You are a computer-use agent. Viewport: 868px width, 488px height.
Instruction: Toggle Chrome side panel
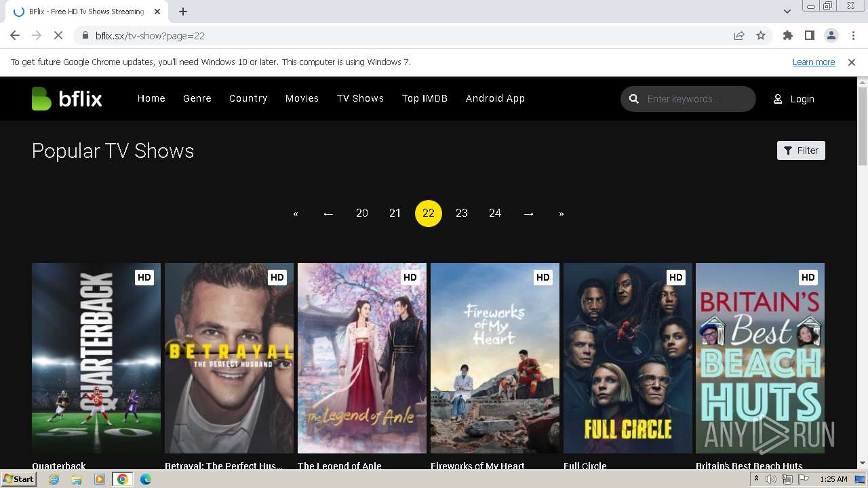coord(810,36)
